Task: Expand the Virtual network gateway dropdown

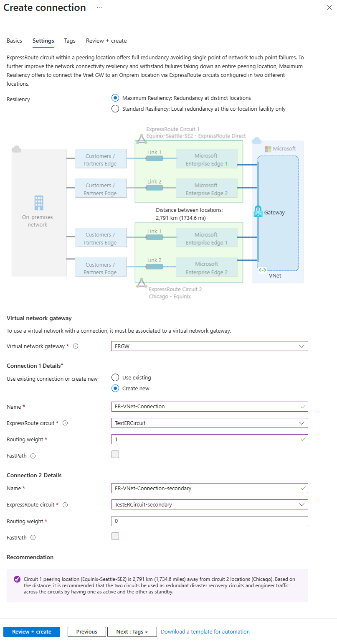Action: [x=209, y=346]
